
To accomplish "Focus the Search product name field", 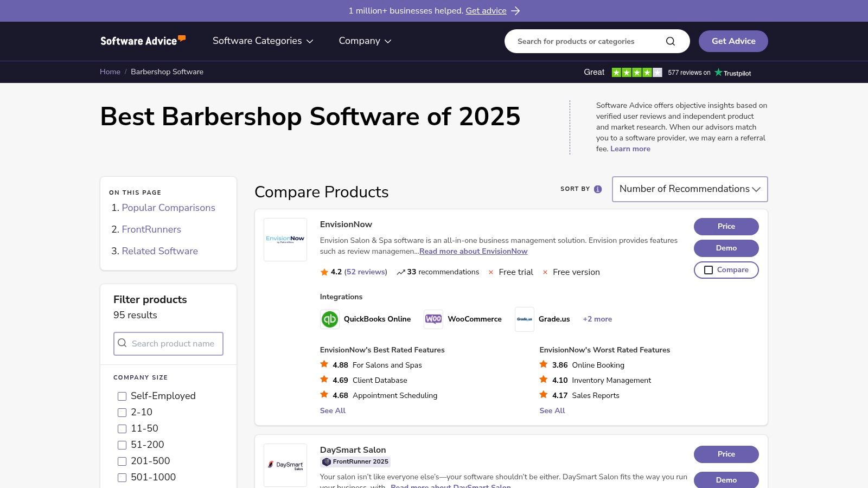I will pyautogui.click(x=168, y=344).
